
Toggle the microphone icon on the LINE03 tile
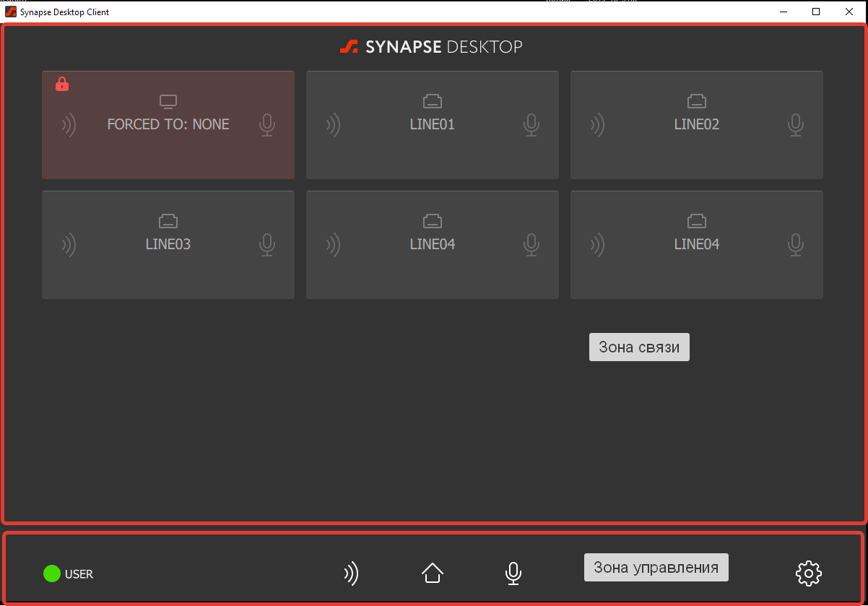point(267,245)
